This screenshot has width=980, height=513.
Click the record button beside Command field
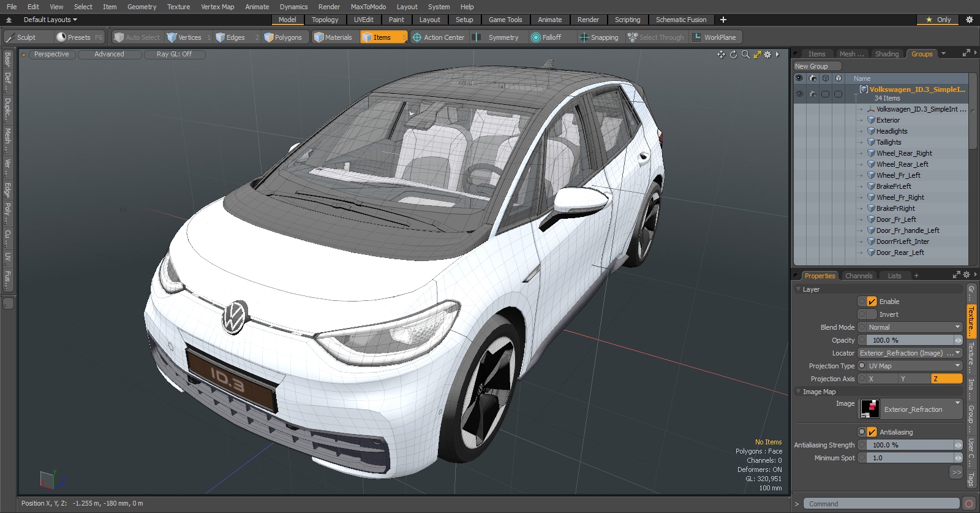coord(969,504)
